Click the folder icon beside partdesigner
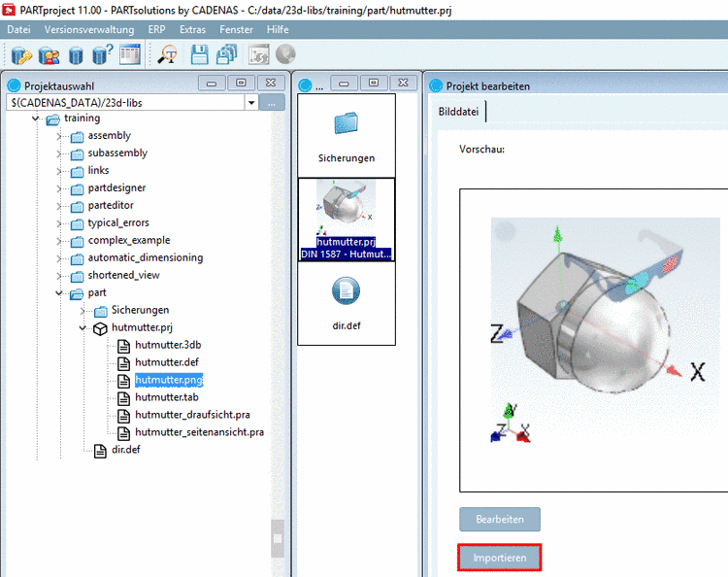The width and height of the screenshot is (728, 577). (77, 189)
